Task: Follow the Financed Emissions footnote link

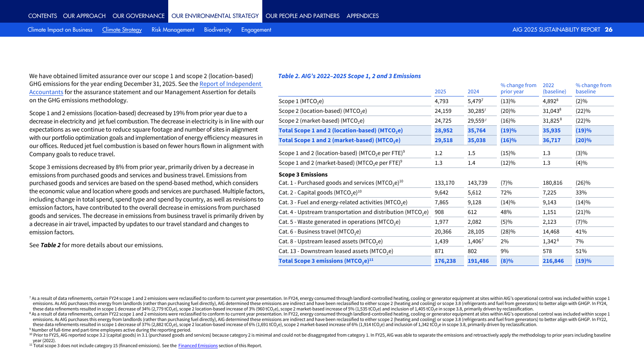Action: coord(198,346)
